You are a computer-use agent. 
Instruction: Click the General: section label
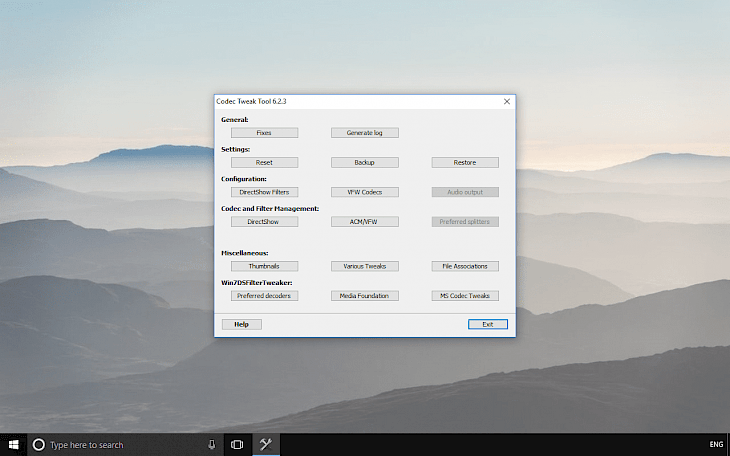(235, 120)
